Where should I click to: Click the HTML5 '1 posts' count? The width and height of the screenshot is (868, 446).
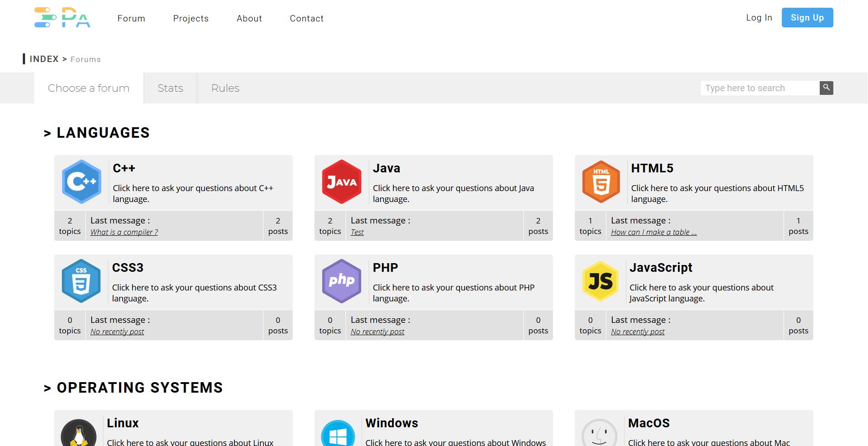click(x=799, y=226)
